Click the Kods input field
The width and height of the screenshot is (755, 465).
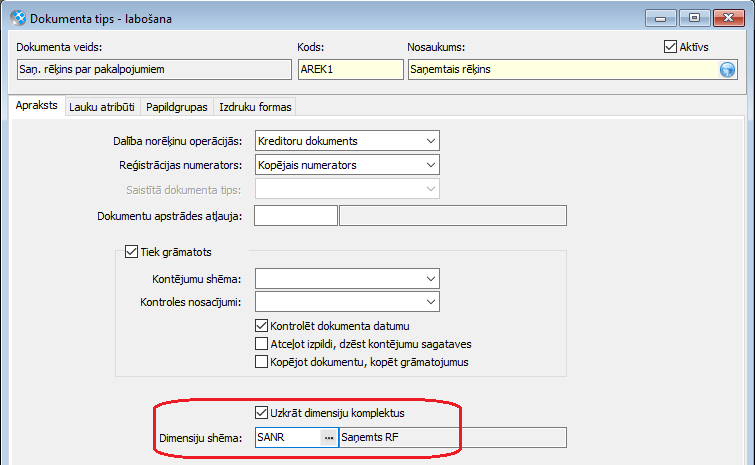pos(351,69)
